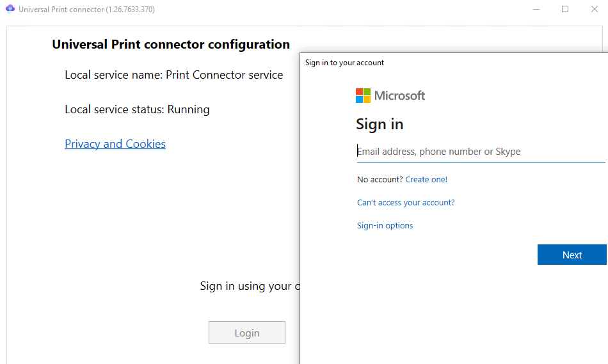Select the 'Universal Print connector configuration' heading

(171, 45)
